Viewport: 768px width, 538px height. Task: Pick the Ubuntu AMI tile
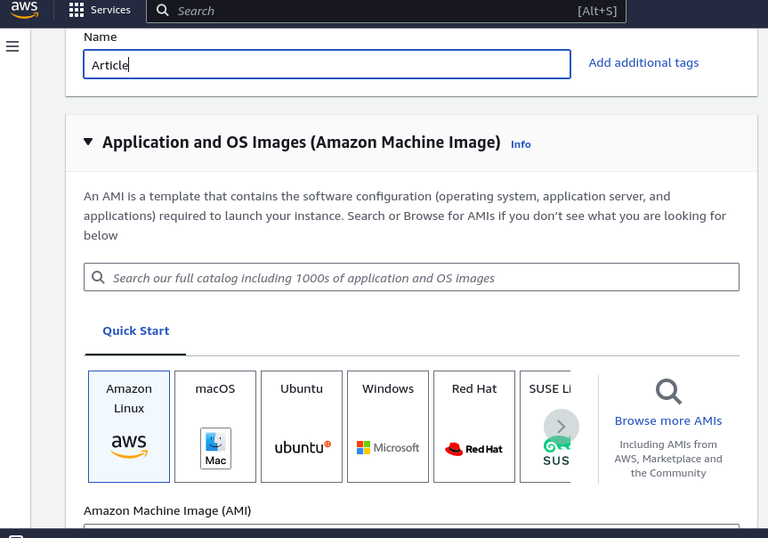[301, 426]
